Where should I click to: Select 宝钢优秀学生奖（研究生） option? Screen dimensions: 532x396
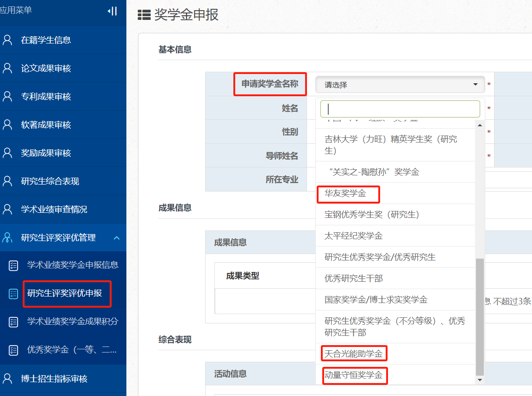click(x=372, y=215)
